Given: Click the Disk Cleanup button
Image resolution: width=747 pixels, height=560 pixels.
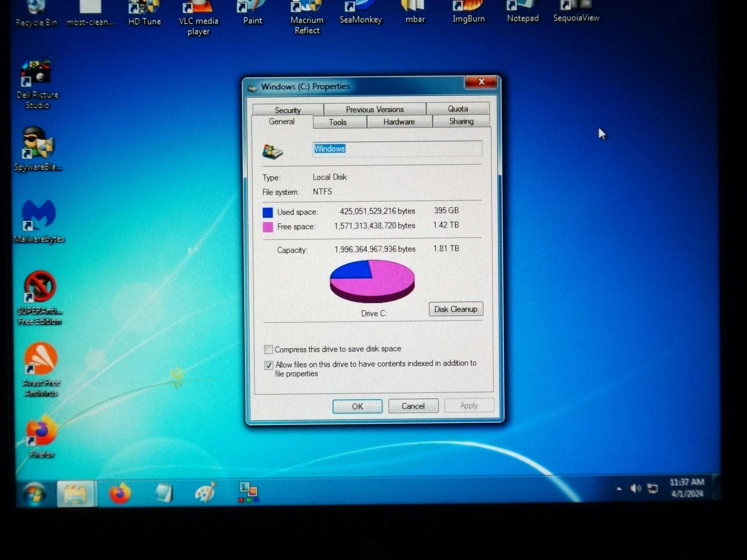Looking at the screenshot, I should (x=456, y=309).
